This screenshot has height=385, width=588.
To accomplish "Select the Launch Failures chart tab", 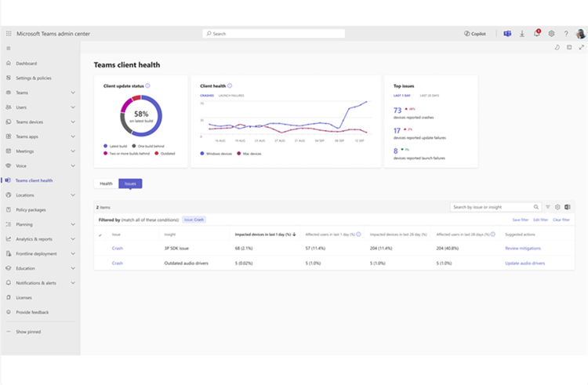I will (231, 96).
